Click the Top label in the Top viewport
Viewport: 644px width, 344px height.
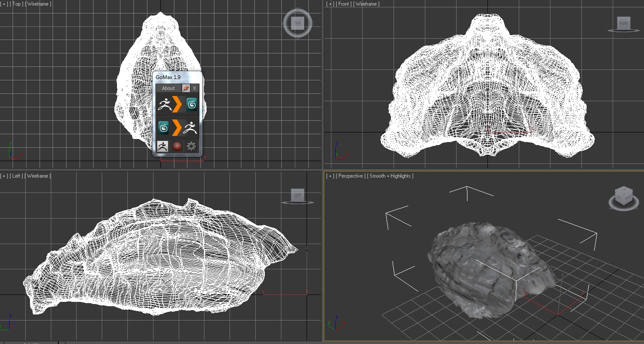[x=17, y=4]
